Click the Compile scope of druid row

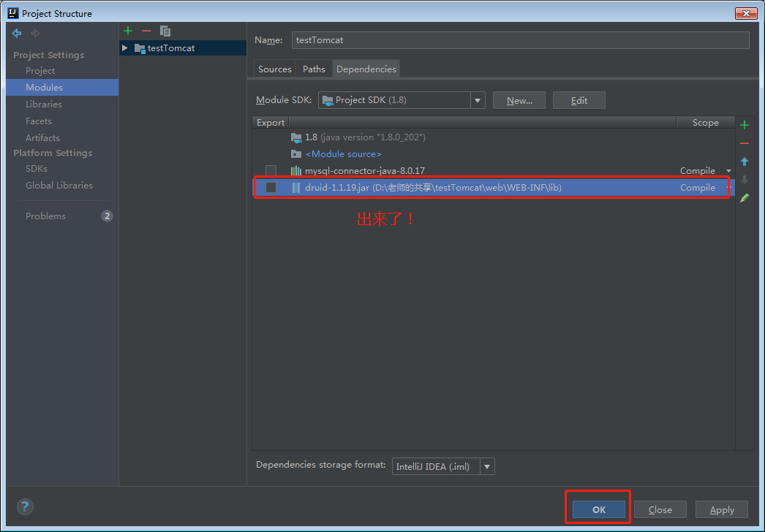tap(698, 188)
